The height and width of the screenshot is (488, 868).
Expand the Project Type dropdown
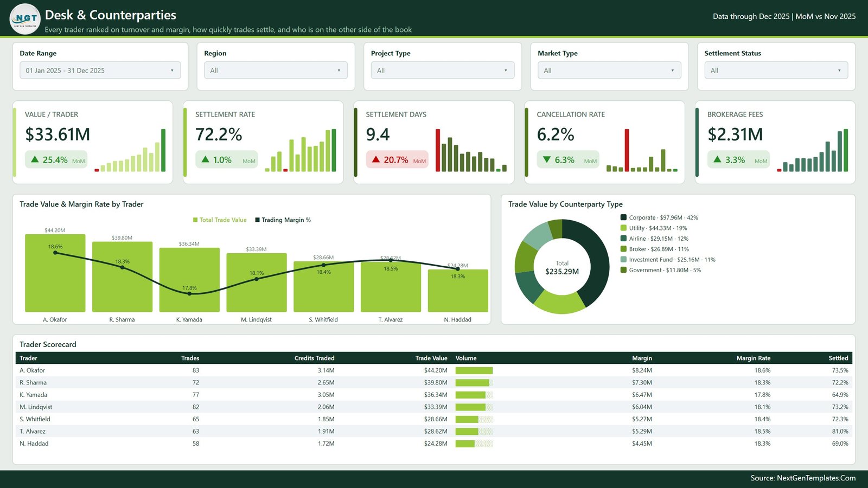[x=443, y=70]
